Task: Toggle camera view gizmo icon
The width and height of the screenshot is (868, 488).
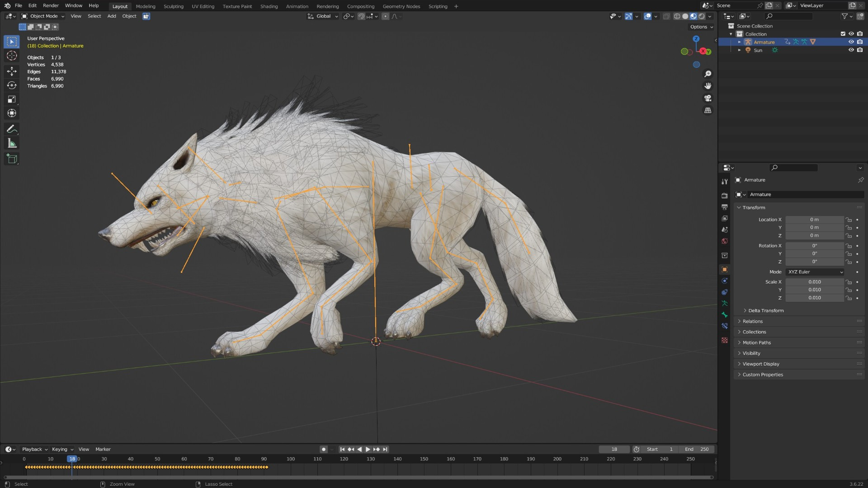Action: coord(708,98)
